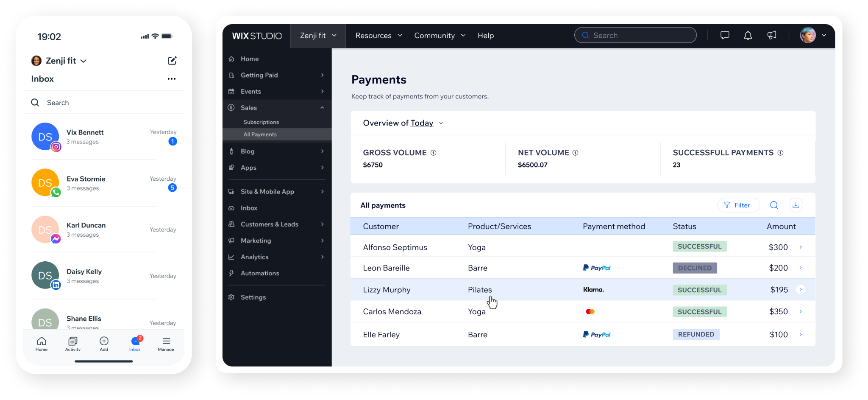Open the Resources menu
Screen dimensions: 868x400
tap(378, 36)
